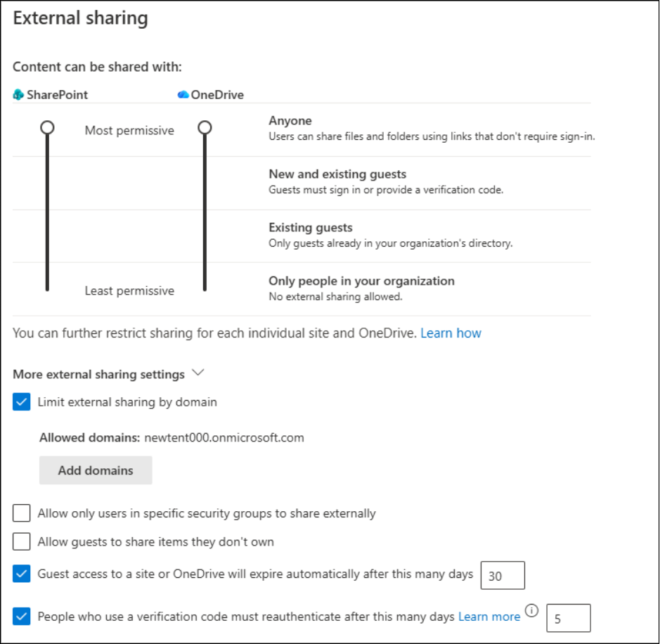Select the Anyone sharing level
The height and width of the screenshot is (644, 660).
[x=290, y=121]
